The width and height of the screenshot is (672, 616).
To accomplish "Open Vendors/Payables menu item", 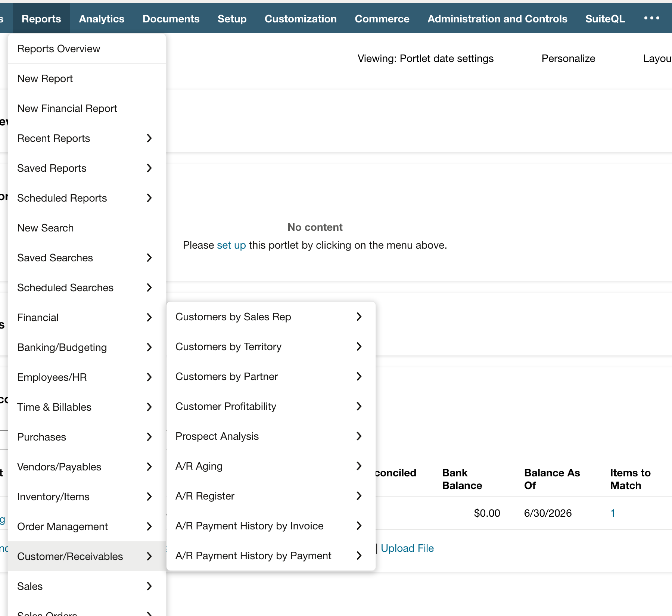I will 87,467.
